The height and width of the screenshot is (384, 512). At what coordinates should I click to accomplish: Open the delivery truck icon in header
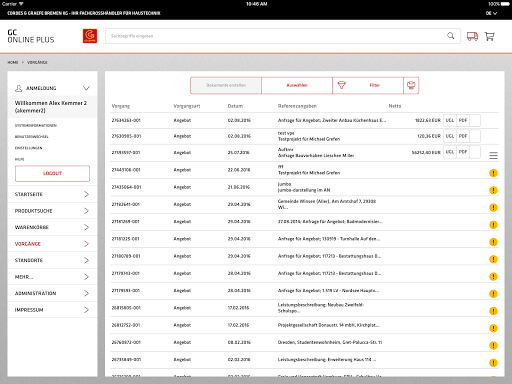pyautogui.click(x=472, y=36)
